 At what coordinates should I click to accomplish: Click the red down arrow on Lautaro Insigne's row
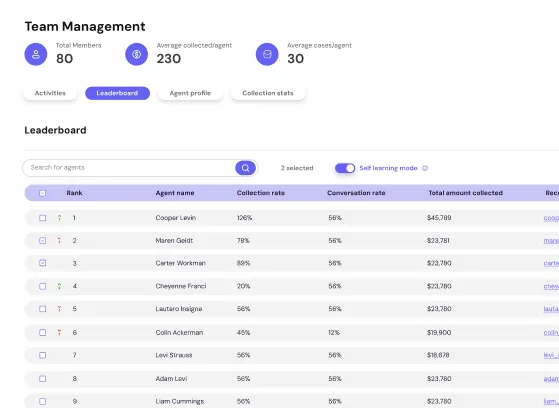(x=59, y=309)
